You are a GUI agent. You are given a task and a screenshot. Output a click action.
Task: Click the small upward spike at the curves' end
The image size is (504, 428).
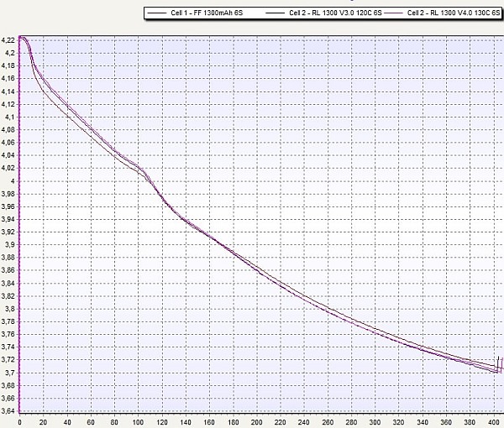pos(500,363)
